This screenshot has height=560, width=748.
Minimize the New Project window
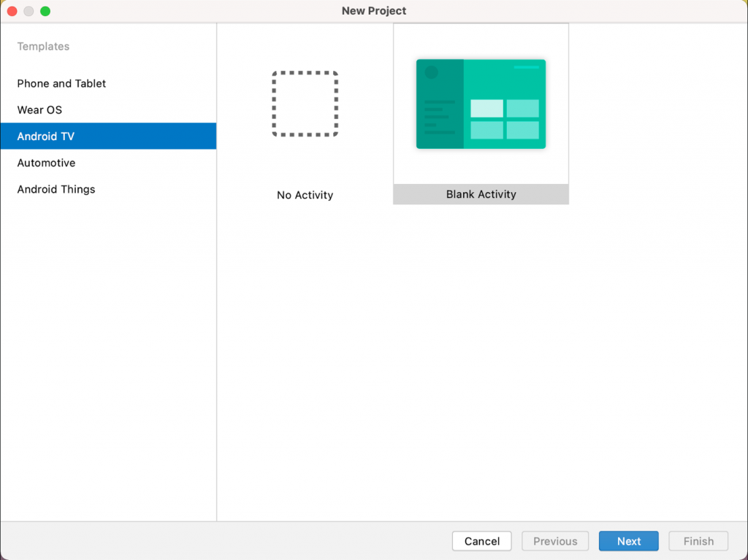pos(28,11)
